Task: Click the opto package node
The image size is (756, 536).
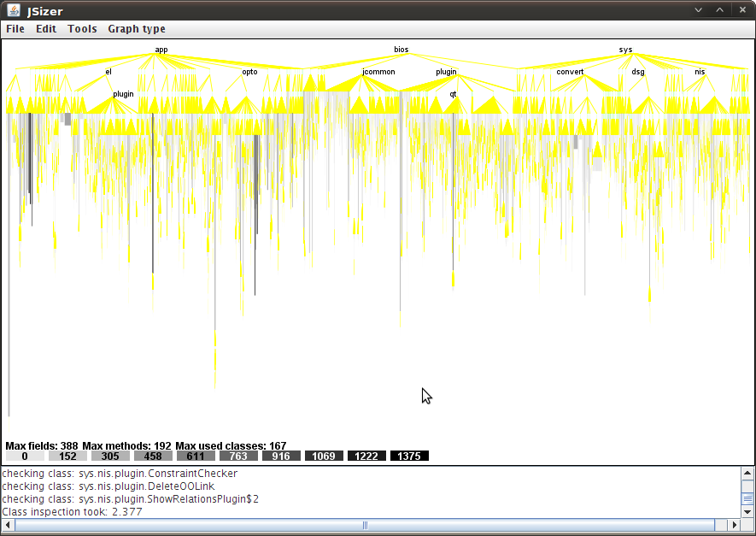Action: pos(249,72)
